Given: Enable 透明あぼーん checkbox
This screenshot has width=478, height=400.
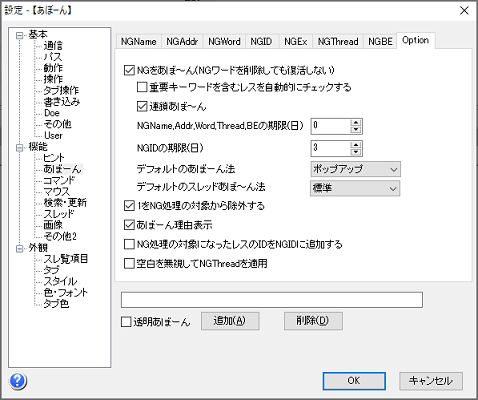Looking at the screenshot, I should 126,322.
